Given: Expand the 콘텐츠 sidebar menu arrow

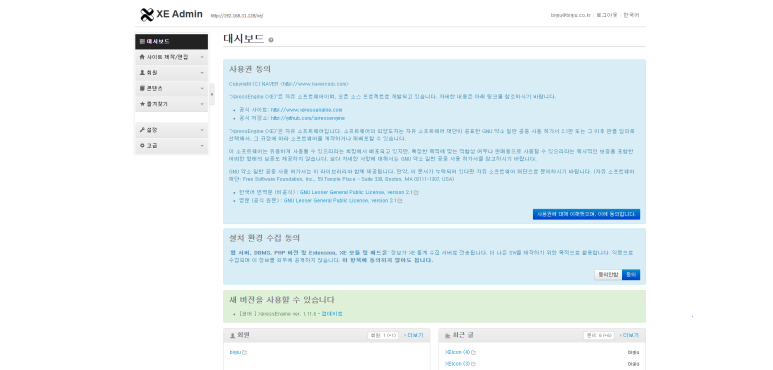Looking at the screenshot, I should coord(202,89).
